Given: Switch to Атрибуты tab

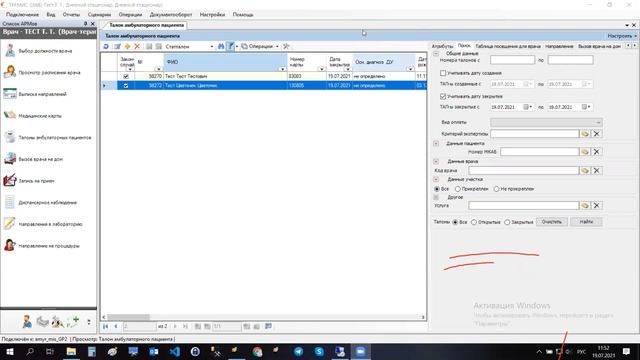Looking at the screenshot, I should coord(442,46).
